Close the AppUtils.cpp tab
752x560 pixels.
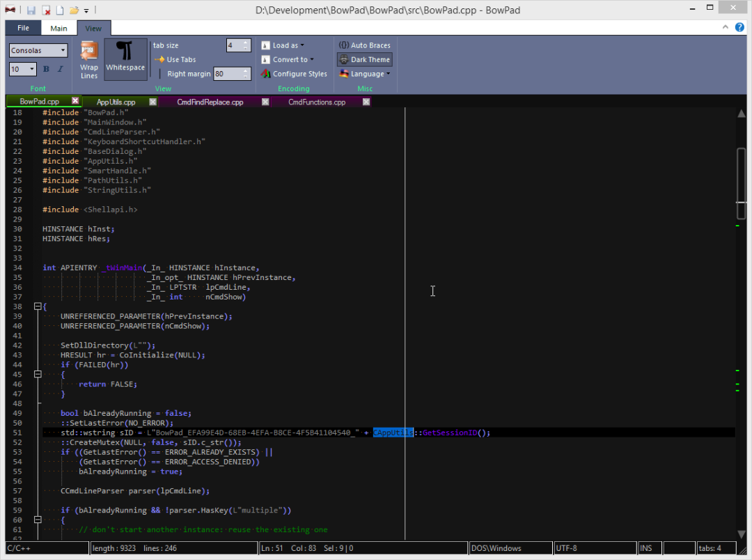[152, 102]
